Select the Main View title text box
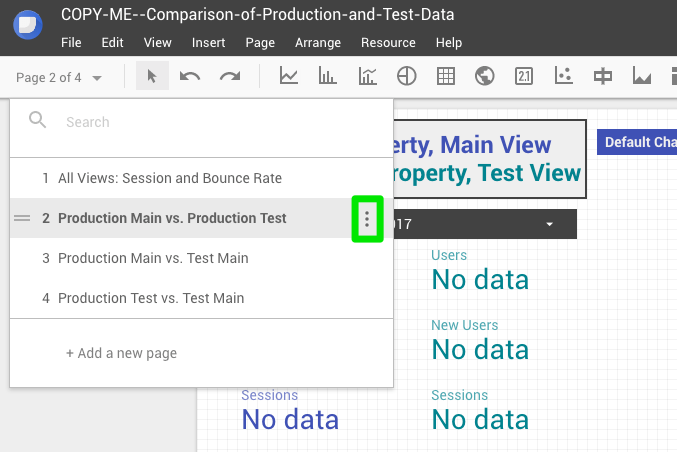Image resolution: width=677 pixels, height=452 pixels. pos(490,159)
